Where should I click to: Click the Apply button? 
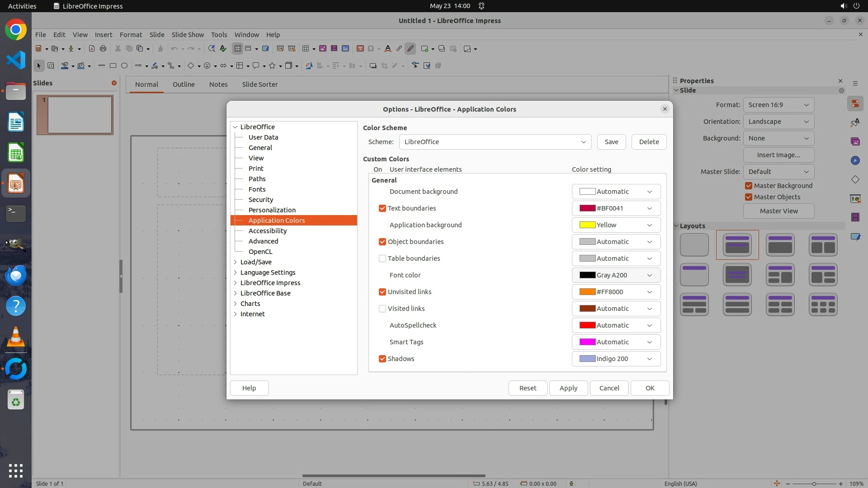tap(568, 388)
